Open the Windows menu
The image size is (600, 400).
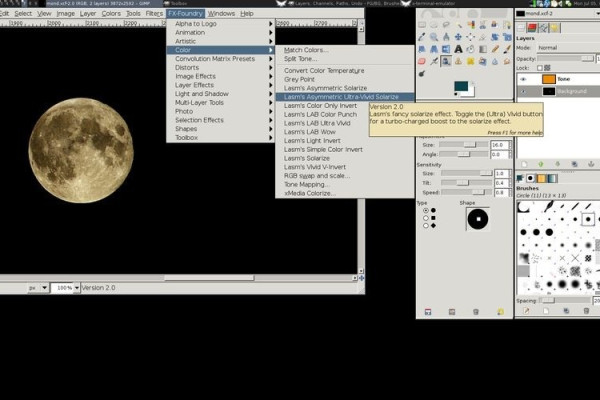[221, 13]
